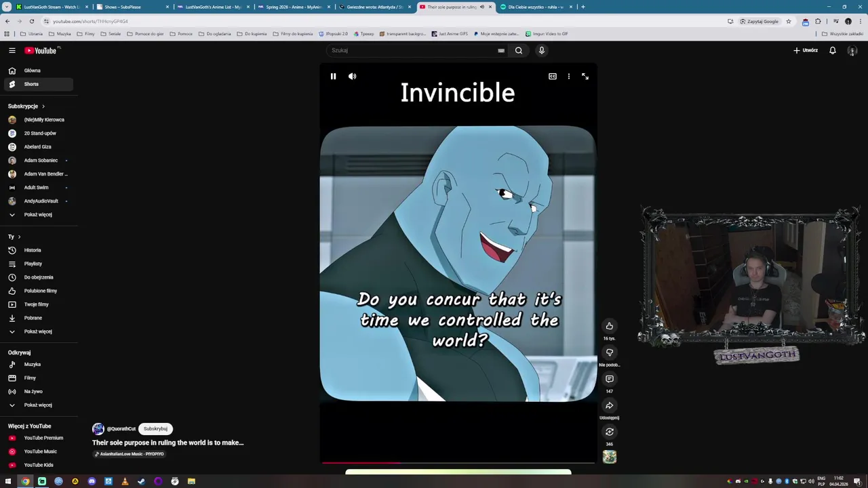Start voice search with microphone
Viewport: 868px width, 488px height.
(x=541, y=50)
